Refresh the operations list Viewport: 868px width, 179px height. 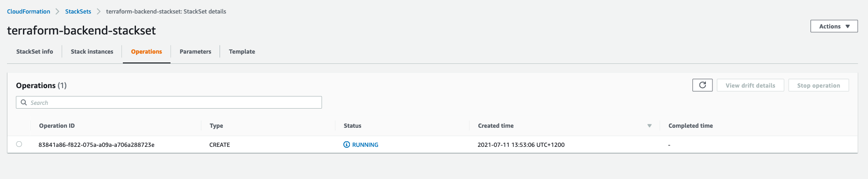702,85
